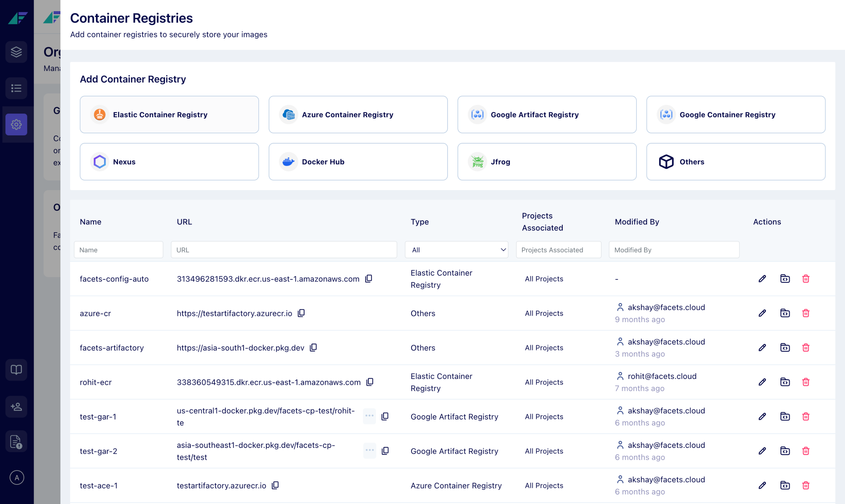This screenshot has height=504, width=845.
Task: Expand the Type filter dropdown
Action: click(456, 250)
